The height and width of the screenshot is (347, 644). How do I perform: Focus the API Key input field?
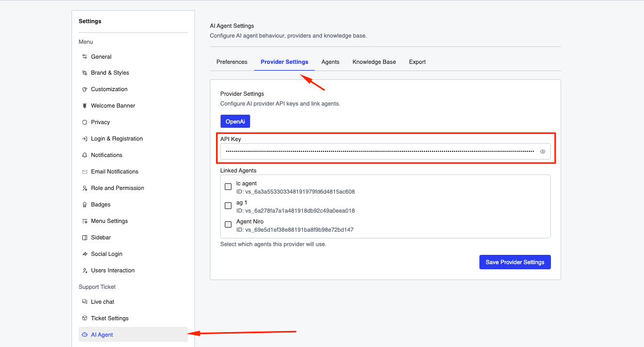385,151
